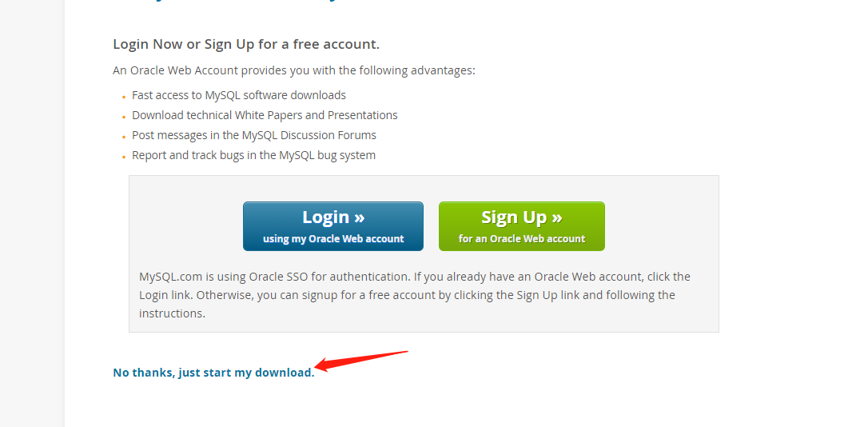Select the Download technical White Papers text
868x427 pixels.
[x=265, y=115]
